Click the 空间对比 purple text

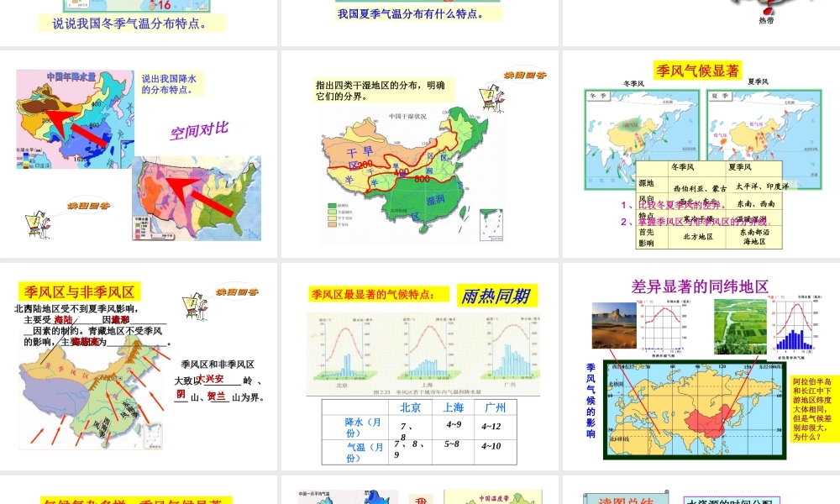pos(199,131)
